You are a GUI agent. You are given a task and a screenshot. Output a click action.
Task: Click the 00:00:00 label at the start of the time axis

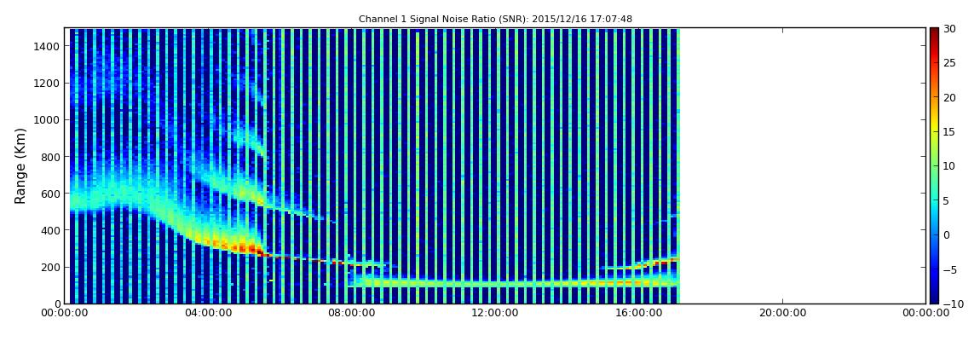click(64, 313)
